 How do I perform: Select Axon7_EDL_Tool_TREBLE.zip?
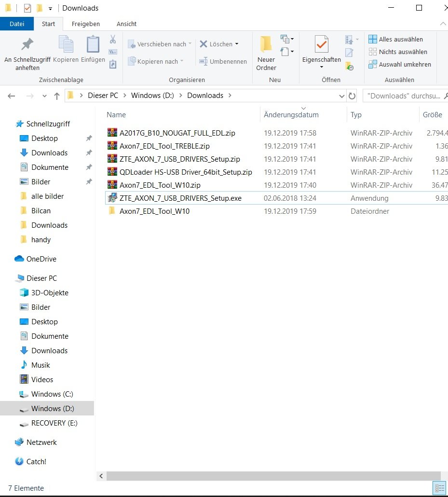[x=164, y=146]
